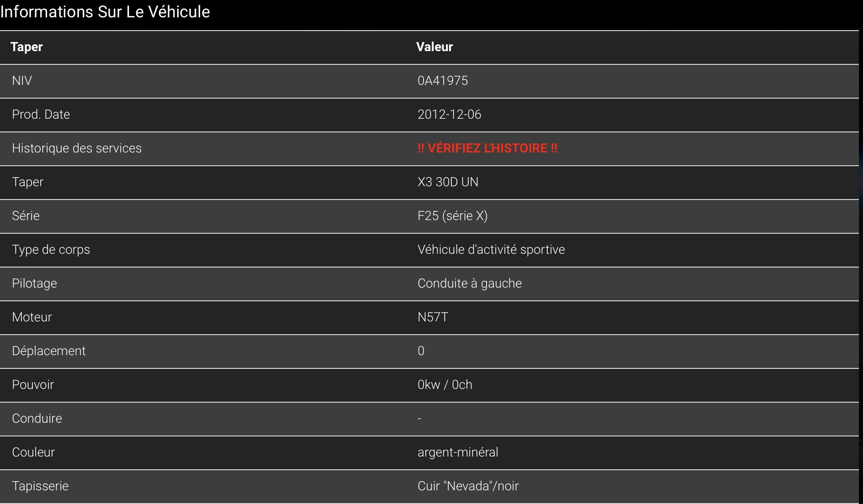Screen dimensions: 863x504
Task: Click the Informations Sur Le Véhicule heading
Action: pyautogui.click(x=105, y=12)
